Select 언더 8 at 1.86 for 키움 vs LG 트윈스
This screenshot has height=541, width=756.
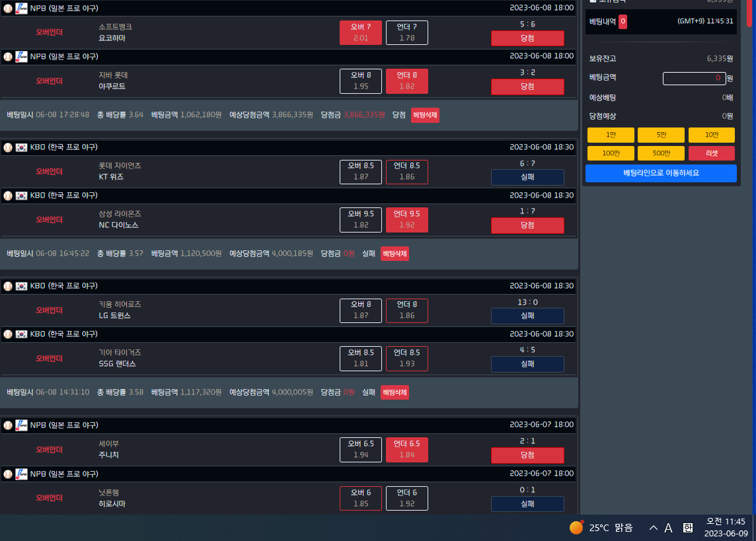point(407,310)
